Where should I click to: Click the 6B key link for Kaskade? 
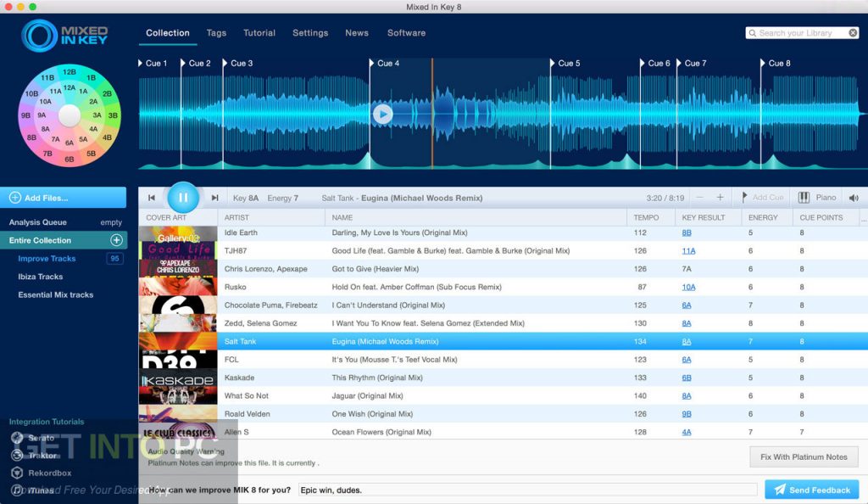tap(687, 378)
